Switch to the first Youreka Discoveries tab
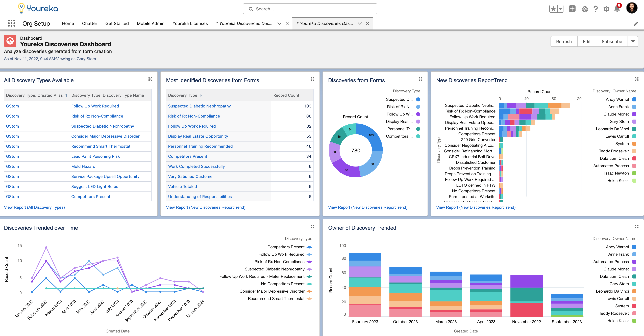 point(244,23)
